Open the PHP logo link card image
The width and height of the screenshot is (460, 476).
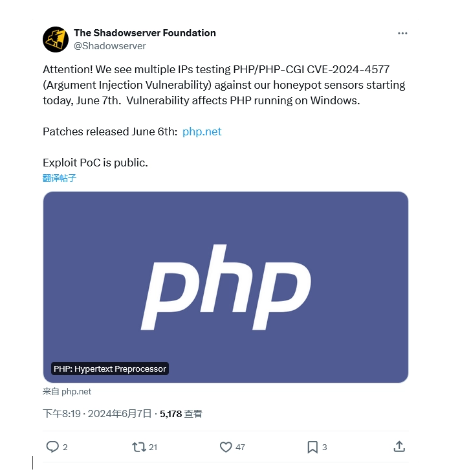pyautogui.click(x=226, y=287)
